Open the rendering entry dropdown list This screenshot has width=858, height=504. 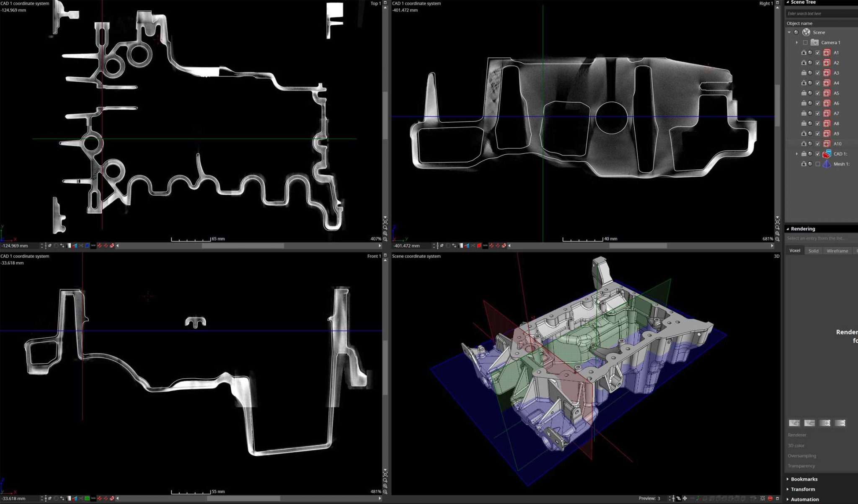click(x=822, y=238)
